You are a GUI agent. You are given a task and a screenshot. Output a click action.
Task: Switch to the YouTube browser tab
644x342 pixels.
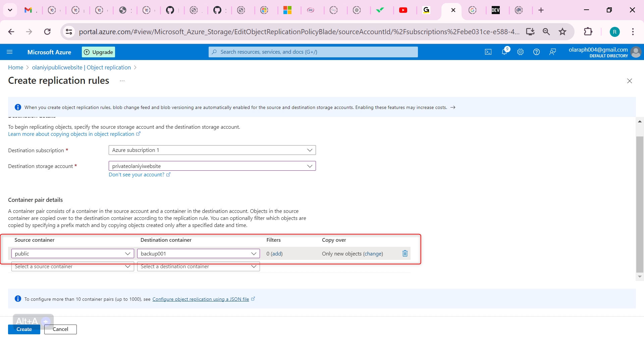tap(403, 10)
